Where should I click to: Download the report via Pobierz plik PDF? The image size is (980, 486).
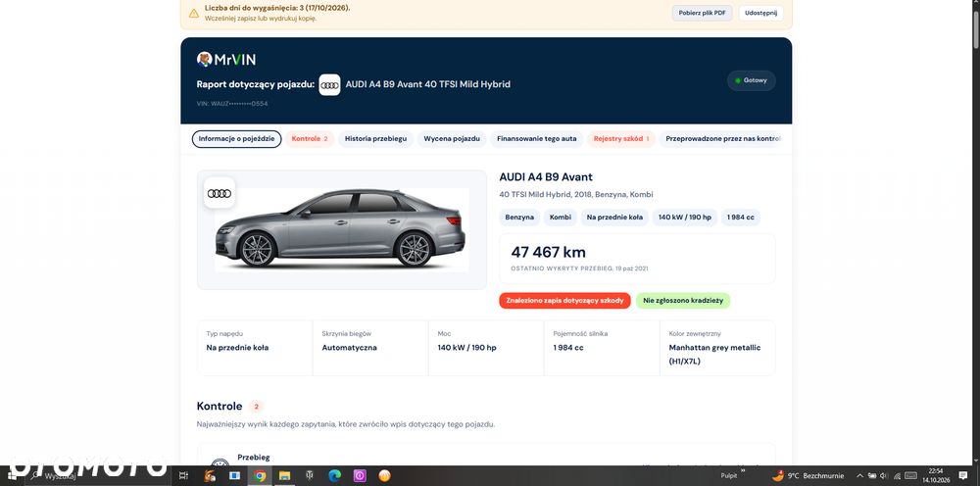tap(702, 13)
